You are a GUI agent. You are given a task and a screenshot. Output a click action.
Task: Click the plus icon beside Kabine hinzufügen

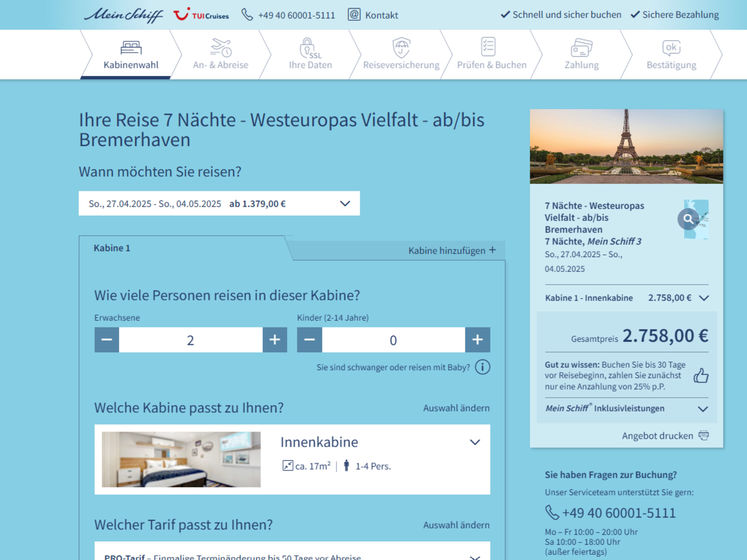tap(493, 250)
